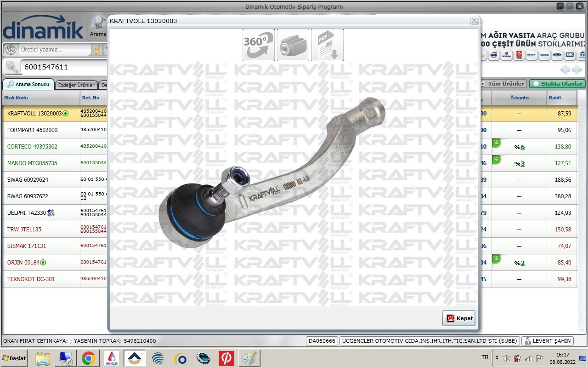
Task: Open Google Chrome from taskbar
Action: tap(89, 358)
